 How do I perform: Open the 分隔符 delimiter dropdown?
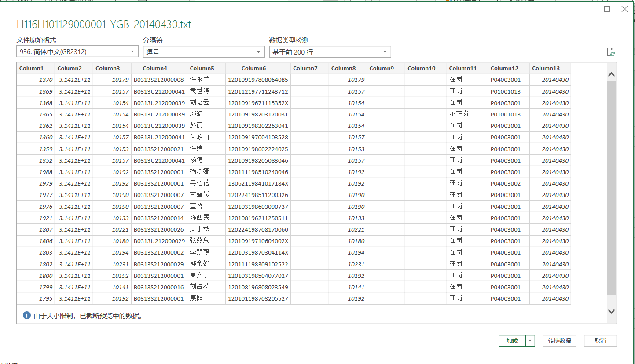pyautogui.click(x=204, y=52)
